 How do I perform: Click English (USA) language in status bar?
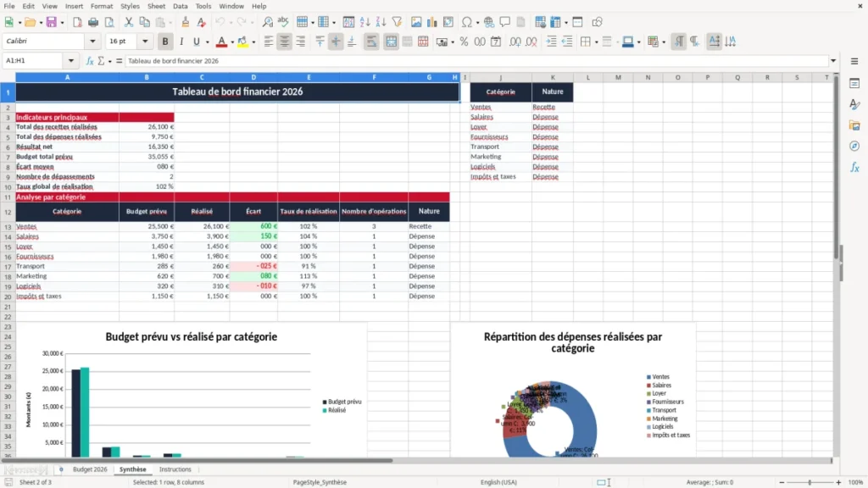click(x=498, y=482)
